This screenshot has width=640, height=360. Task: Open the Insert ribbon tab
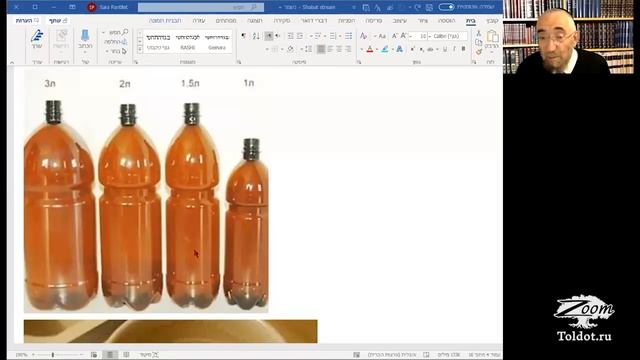(x=447, y=20)
